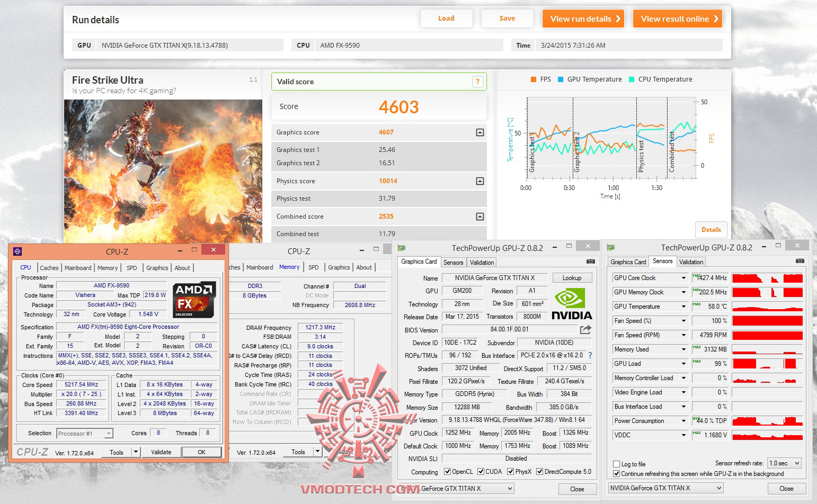817x504 pixels.
Task: Enable the Log to file checkbox
Action: click(617, 464)
